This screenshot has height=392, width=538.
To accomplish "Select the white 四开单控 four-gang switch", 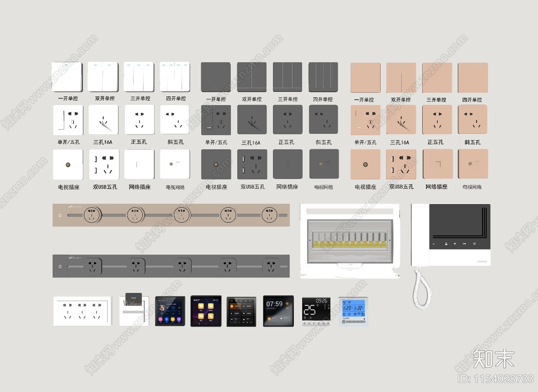I will click(x=175, y=77).
